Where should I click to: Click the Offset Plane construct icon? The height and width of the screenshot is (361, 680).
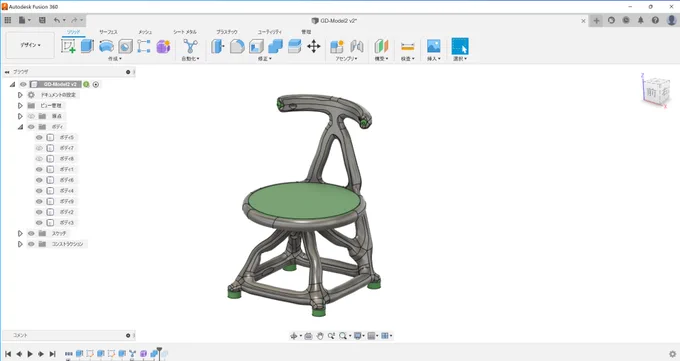pos(381,46)
